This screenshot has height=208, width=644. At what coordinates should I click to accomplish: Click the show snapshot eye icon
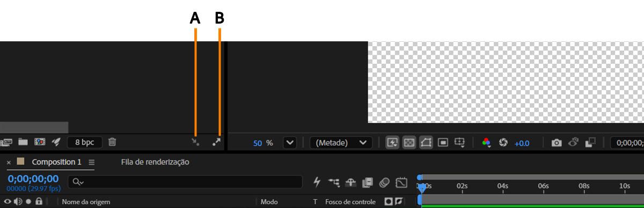coord(574,143)
